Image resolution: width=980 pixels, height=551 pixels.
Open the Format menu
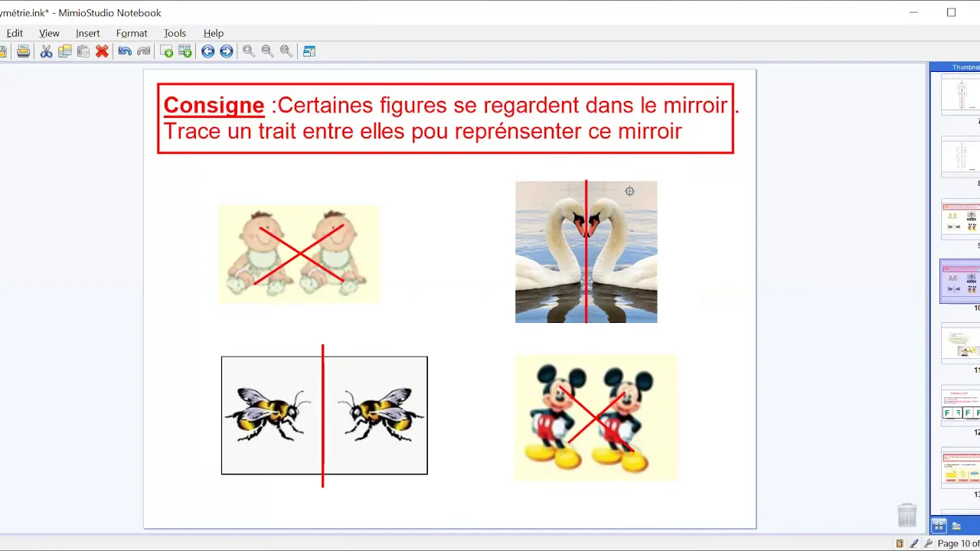click(x=132, y=33)
